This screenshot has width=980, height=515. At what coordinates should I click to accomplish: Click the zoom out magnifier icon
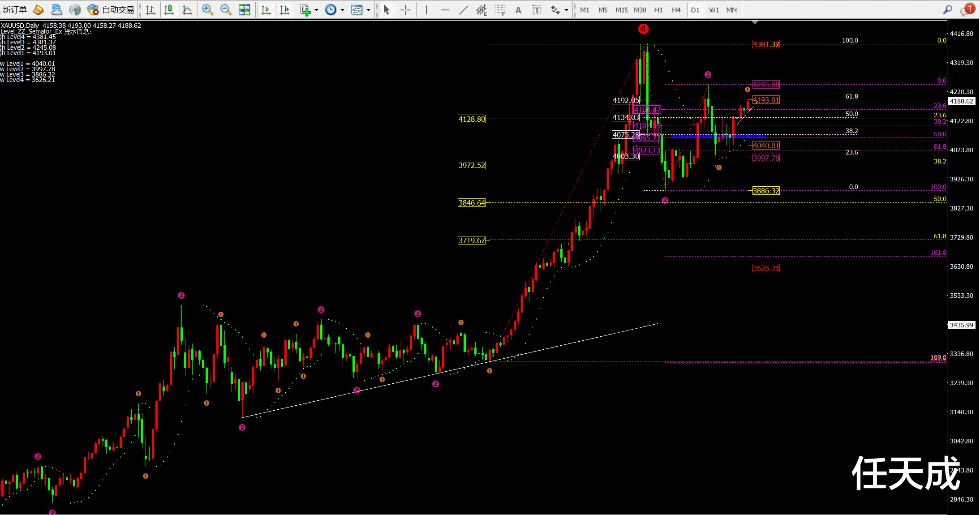(226, 9)
